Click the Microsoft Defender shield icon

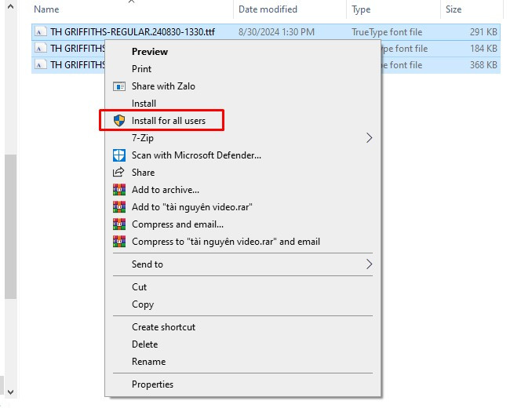[119, 155]
